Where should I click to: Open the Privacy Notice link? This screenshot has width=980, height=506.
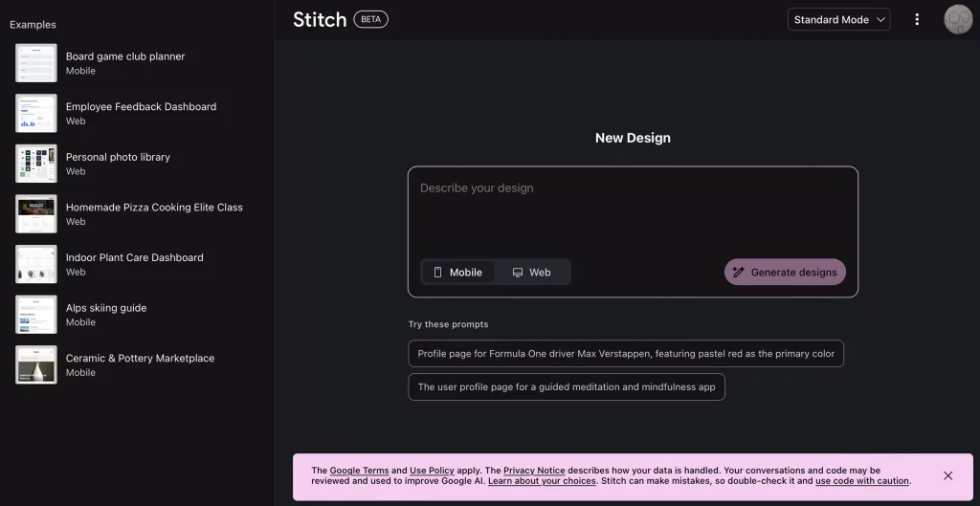coord(534,471)
